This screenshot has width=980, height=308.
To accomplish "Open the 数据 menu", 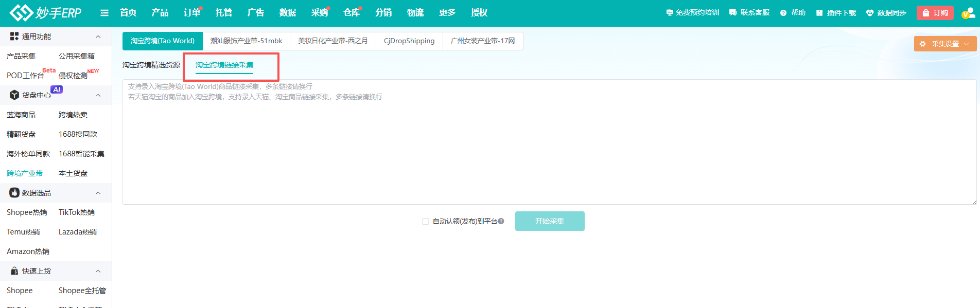I will [288, 13].
